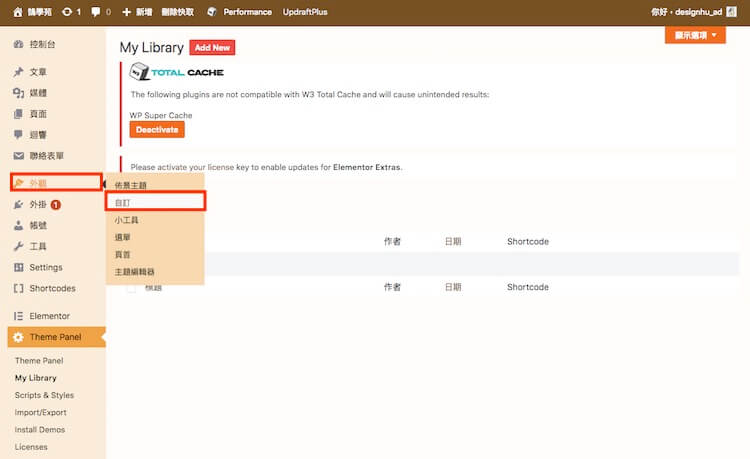The height and width of the screenshot is (459, 750).
Task: Click the pushpin icon for posts
Action: pos(18,73)
